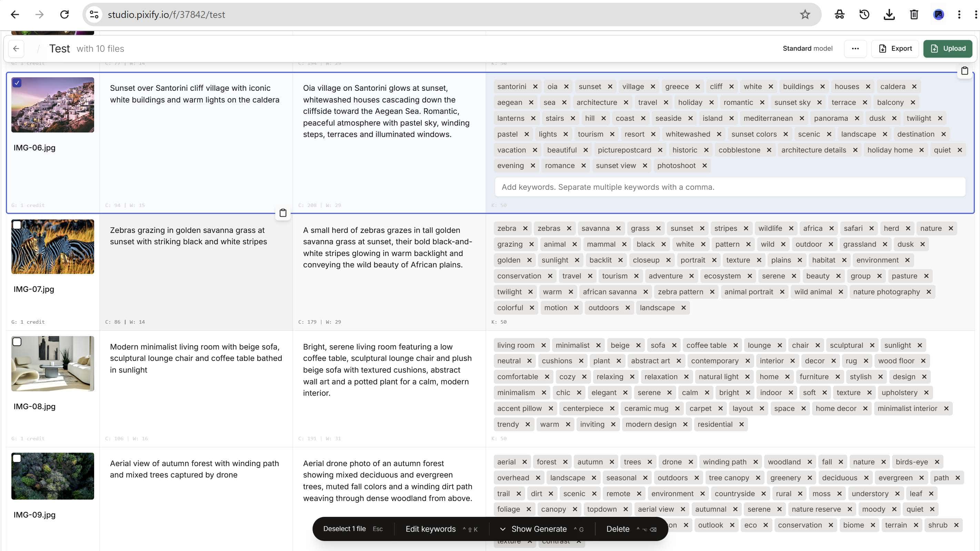Click the Export button

895,48
